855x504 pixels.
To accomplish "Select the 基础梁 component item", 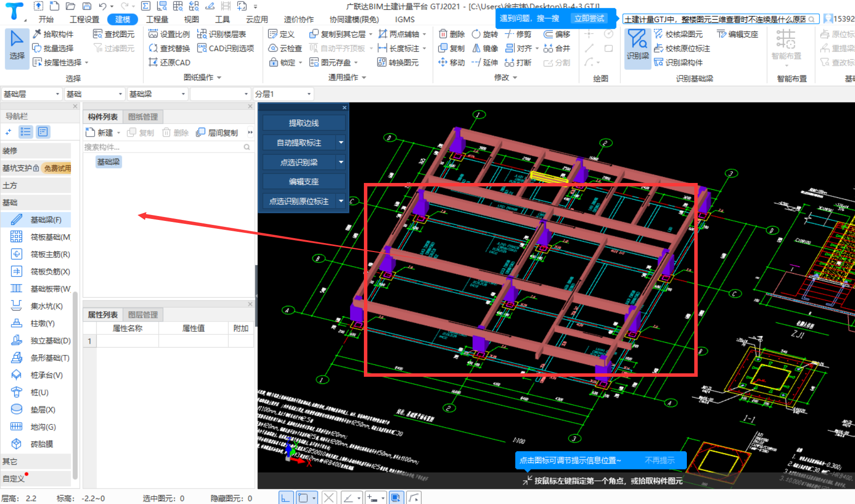I will tap(108, 162).
